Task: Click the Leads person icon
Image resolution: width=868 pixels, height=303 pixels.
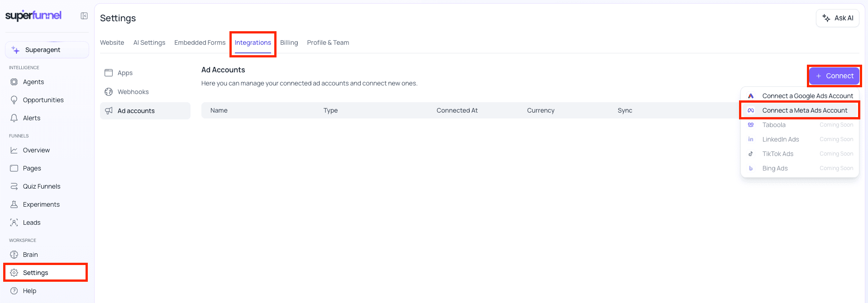Action: pyautogui.click(x=14, y=223)
